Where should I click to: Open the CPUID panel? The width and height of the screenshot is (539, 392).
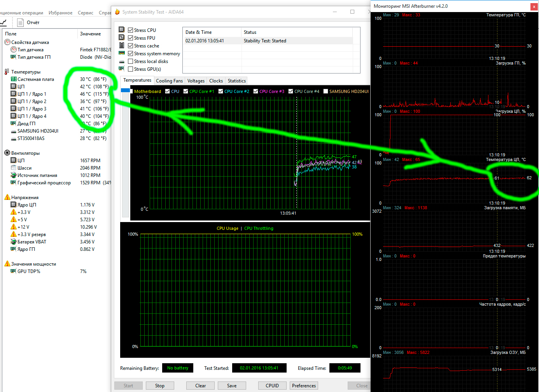(272, 386)
